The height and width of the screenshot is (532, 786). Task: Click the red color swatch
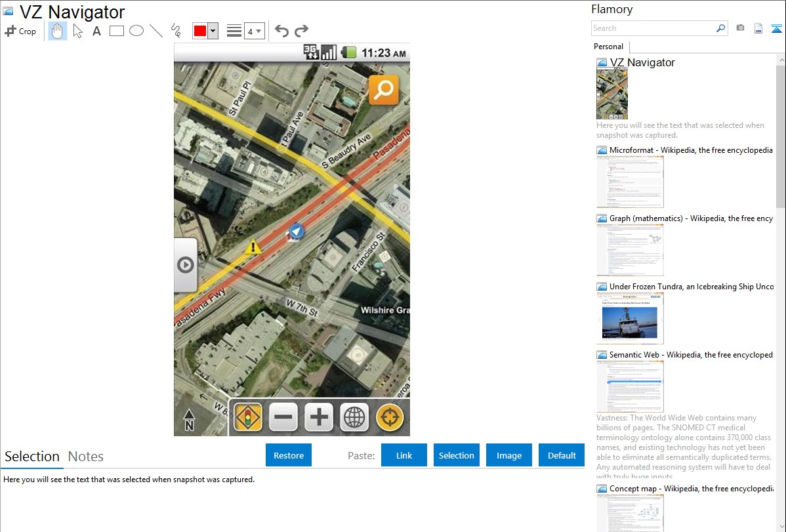[x=200, y=31]
